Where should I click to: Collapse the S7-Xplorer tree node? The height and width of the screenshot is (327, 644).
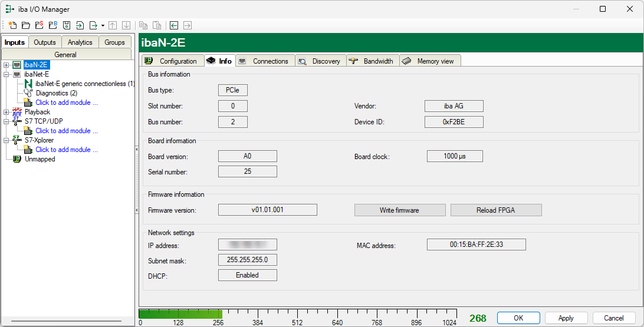[6, 140]
